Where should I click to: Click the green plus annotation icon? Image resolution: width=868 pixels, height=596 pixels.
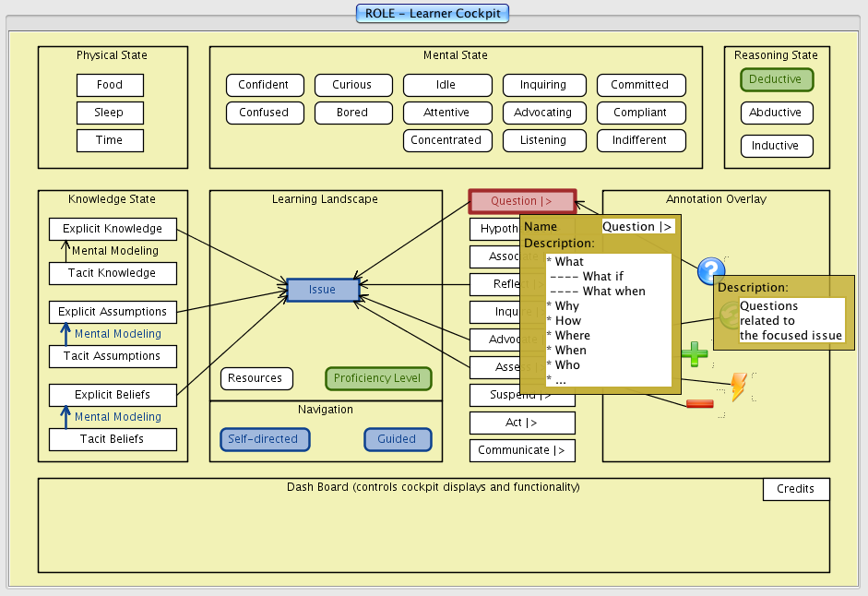695,352
